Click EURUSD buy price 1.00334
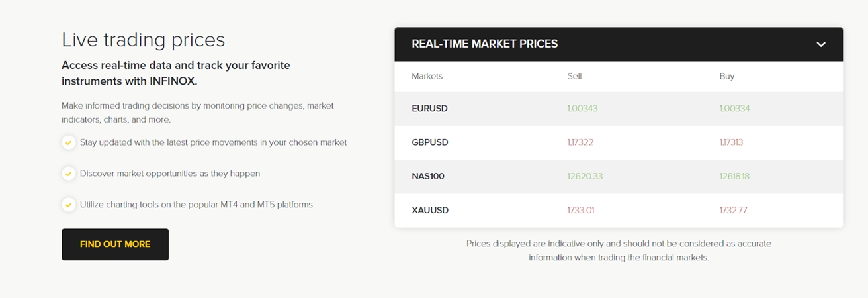868x298 pixels. 734,108
